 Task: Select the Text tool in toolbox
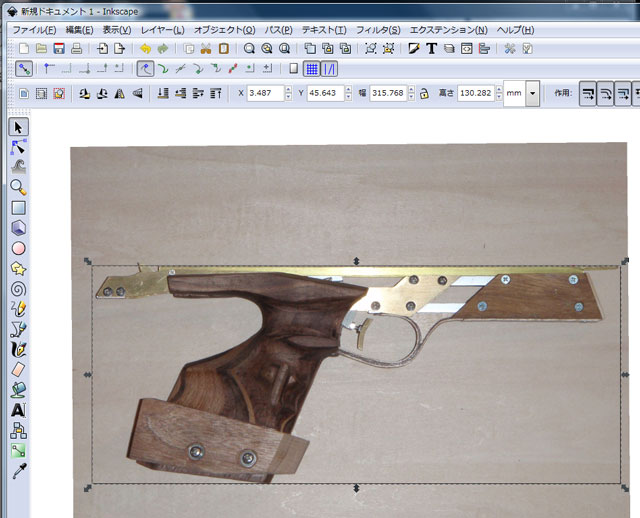tap(18, 410)
